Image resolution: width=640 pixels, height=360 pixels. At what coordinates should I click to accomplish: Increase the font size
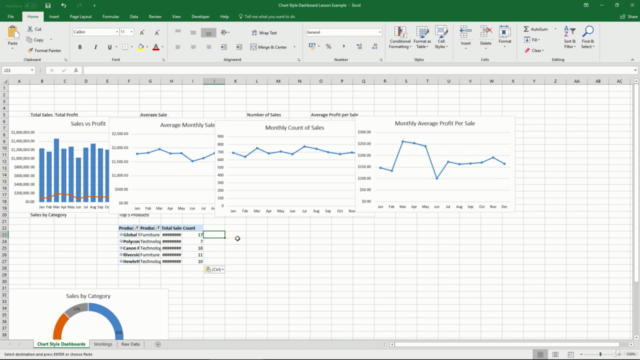point(142,32)
